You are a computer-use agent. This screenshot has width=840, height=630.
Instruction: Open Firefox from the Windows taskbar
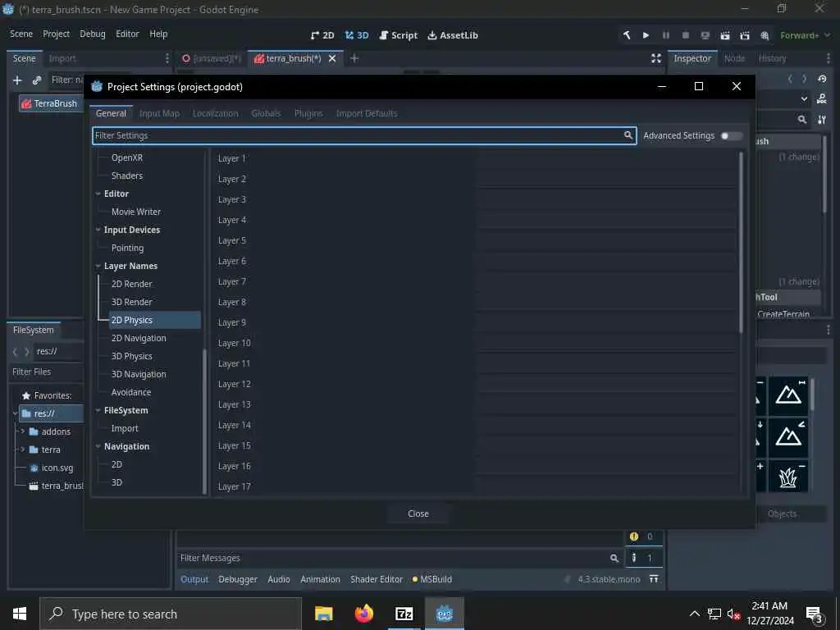point(363,614)
